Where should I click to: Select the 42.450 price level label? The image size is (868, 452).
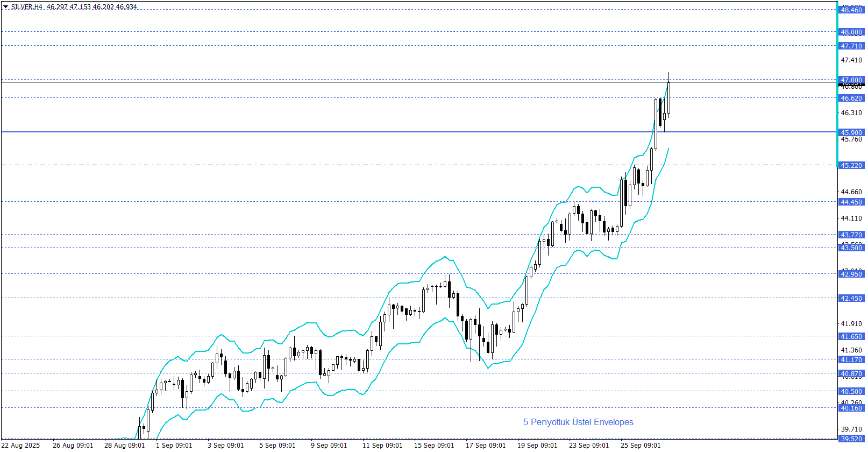851,299
